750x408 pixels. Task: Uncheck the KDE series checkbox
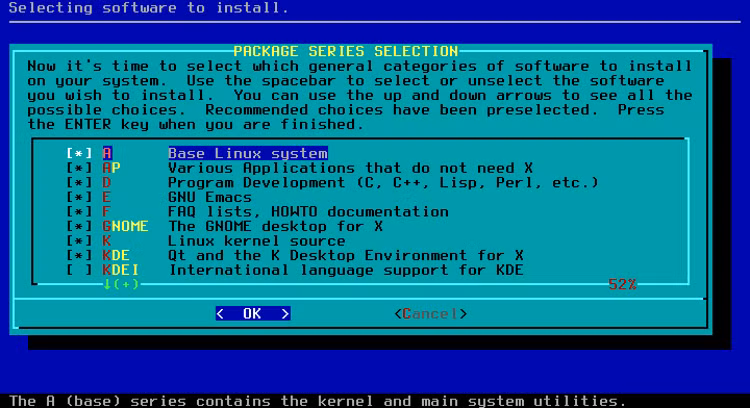point(79,255)
